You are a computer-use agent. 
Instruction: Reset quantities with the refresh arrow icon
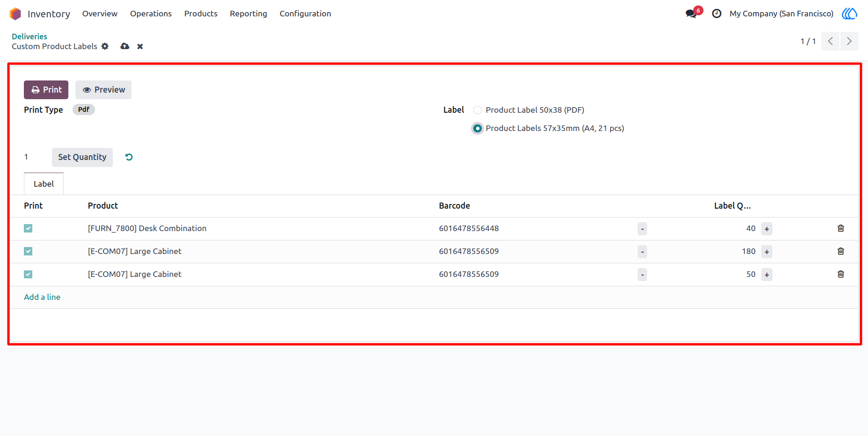(129, 157)
